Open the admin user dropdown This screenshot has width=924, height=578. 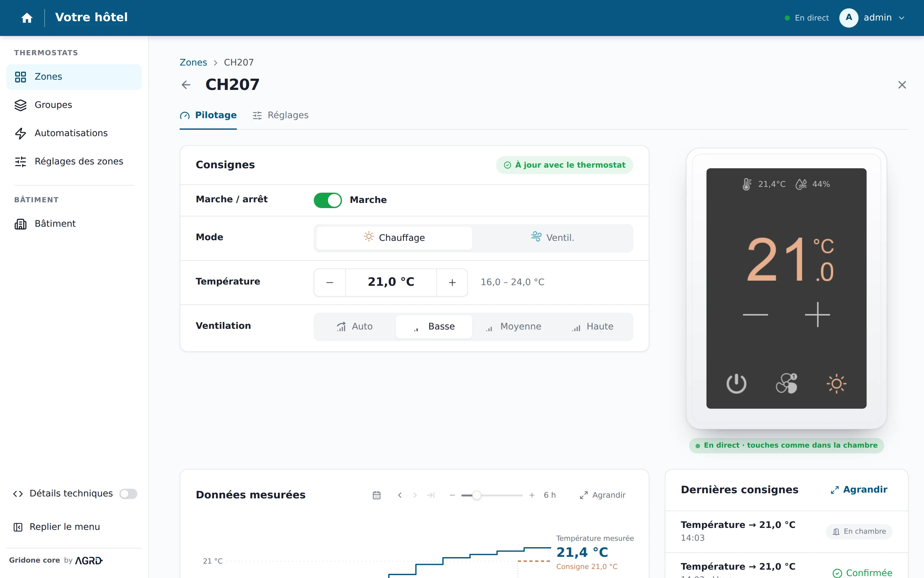[872, 18]
